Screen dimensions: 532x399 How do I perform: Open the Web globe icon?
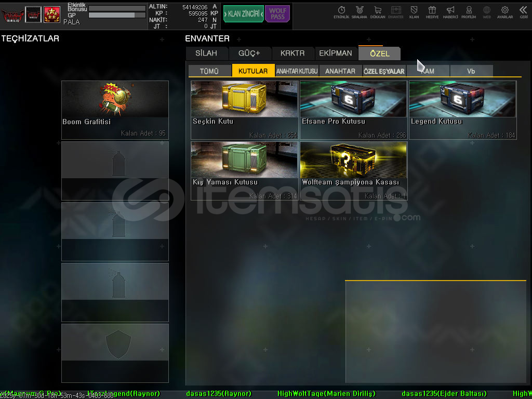click(486, 12)
